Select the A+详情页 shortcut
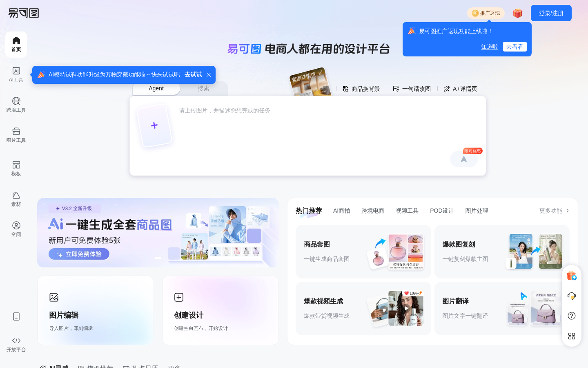 coord(461,89)
